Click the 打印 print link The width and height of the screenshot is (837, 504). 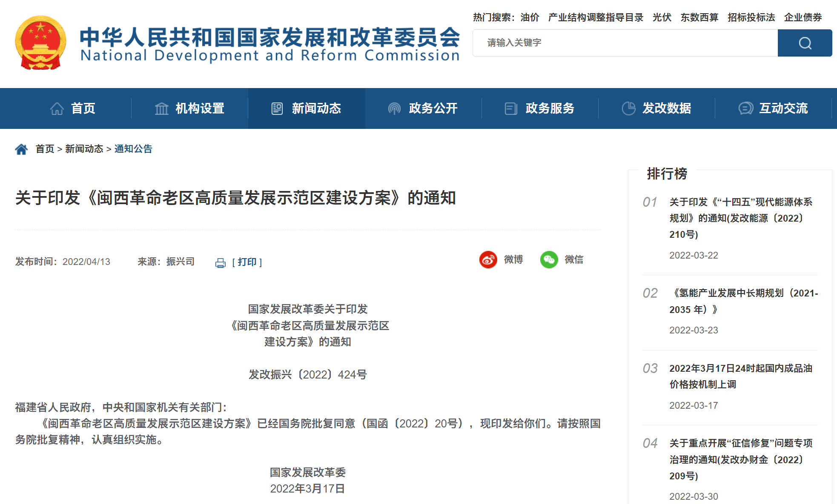pyautogui.click(x=247, y=262)
